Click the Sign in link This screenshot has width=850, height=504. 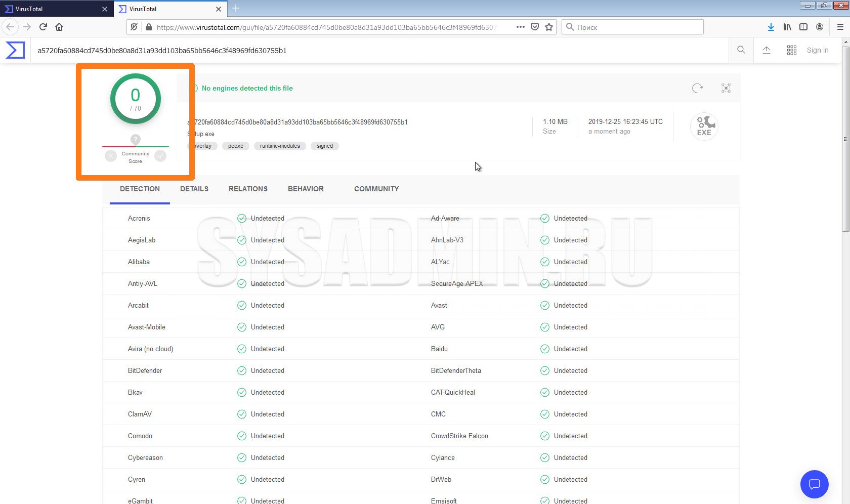(x=818, y=50)
